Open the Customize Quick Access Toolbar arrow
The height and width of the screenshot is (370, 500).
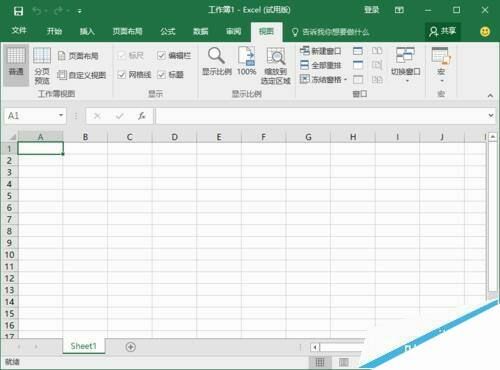(80, 11)
